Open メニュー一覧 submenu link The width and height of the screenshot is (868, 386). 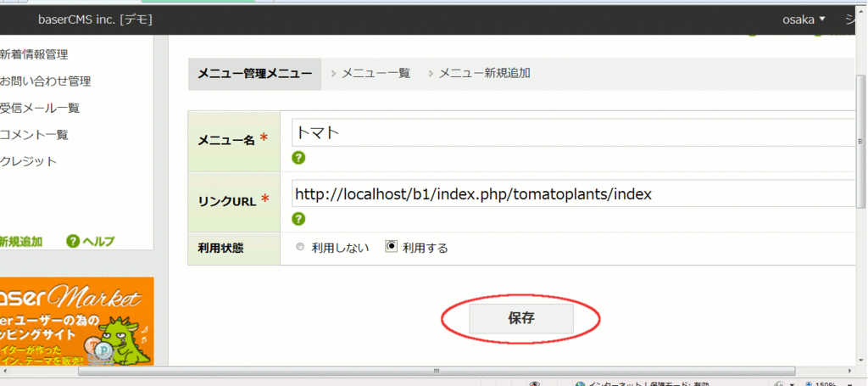[x=376, y=73]
